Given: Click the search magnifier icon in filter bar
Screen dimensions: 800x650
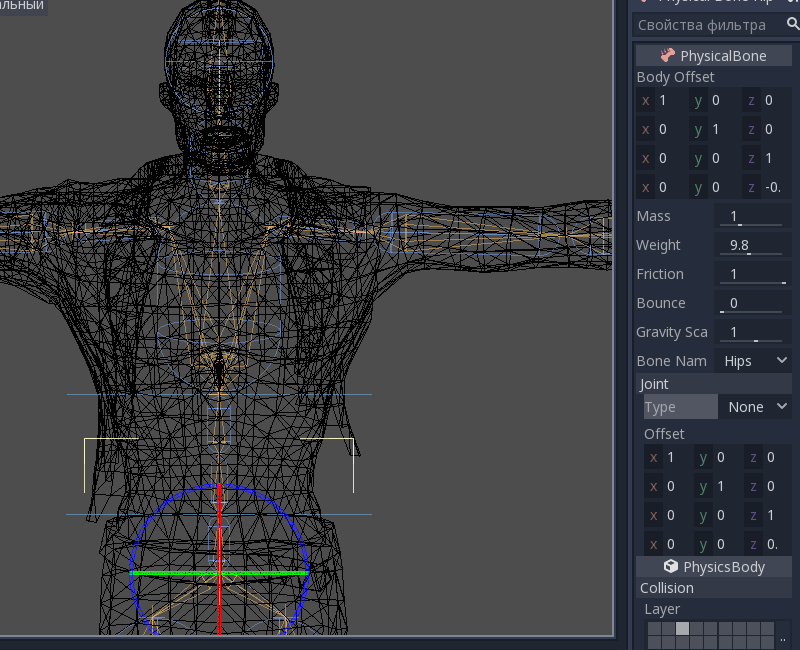Looking at the screenshot, I should (x=793, y=24).
